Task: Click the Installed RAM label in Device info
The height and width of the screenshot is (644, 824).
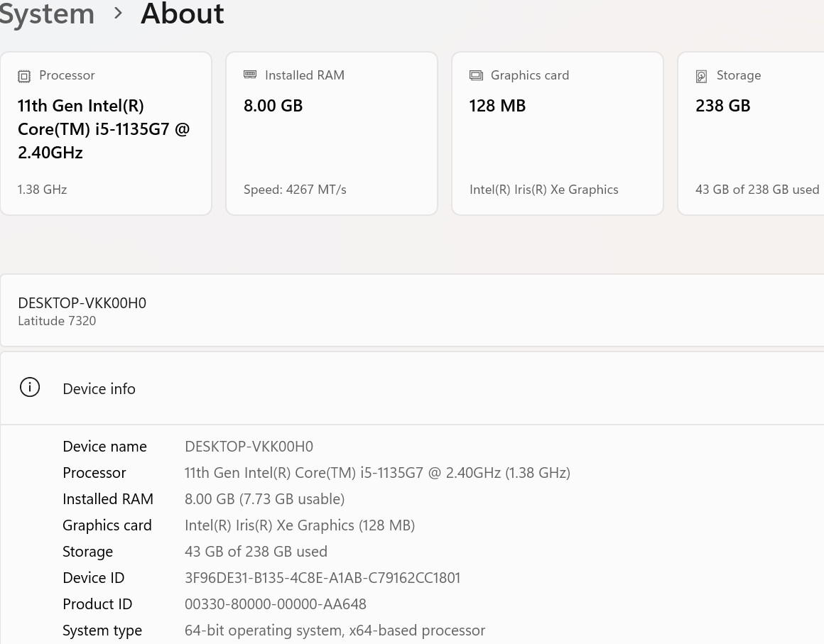Action: click(108, 499)
